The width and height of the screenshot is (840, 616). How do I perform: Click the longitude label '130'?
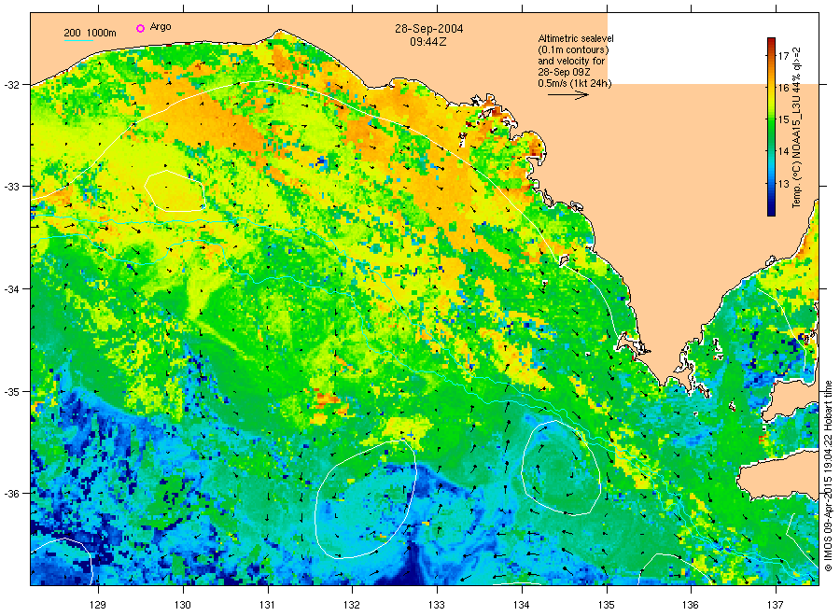pyautogui.click(x=183, y=605)
